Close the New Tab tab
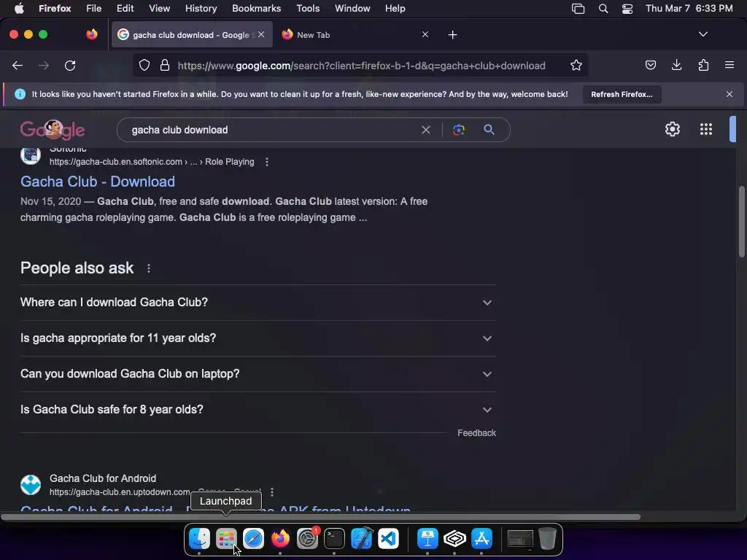 [x=425, y=34]
